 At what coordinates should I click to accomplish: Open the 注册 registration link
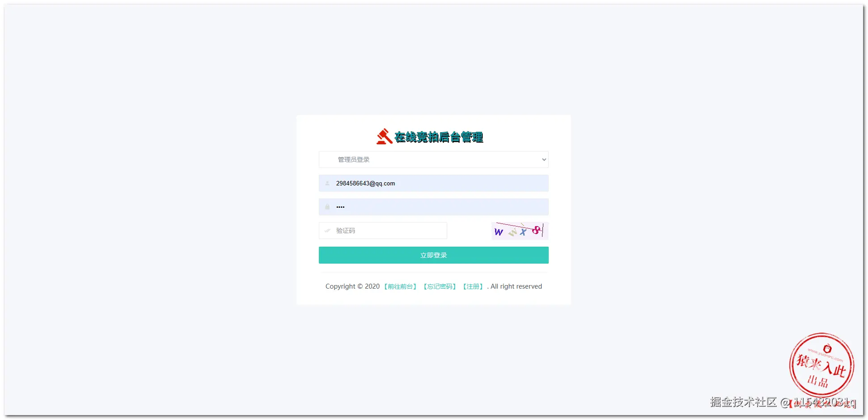[x=473, y=286]
